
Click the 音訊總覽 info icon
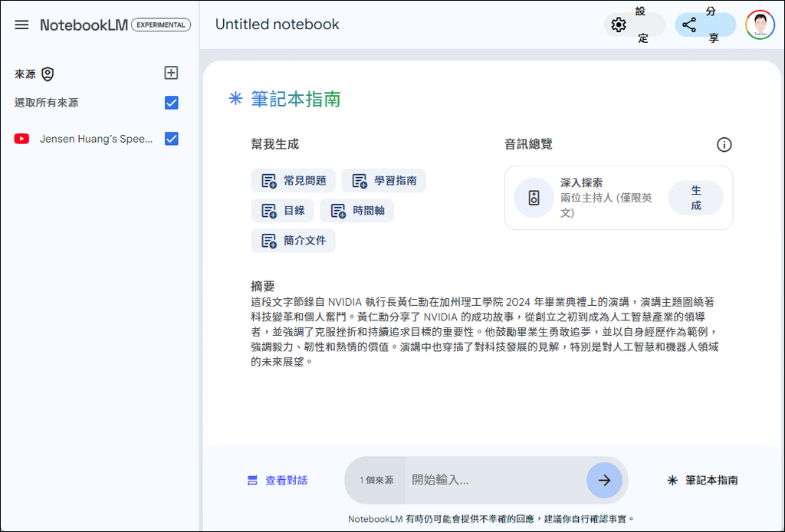724,145
